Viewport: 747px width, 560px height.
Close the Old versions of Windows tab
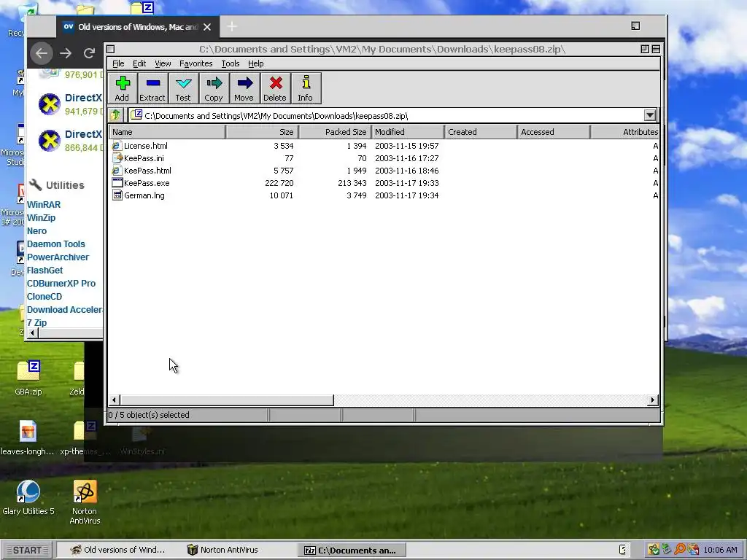coord(207,27)
